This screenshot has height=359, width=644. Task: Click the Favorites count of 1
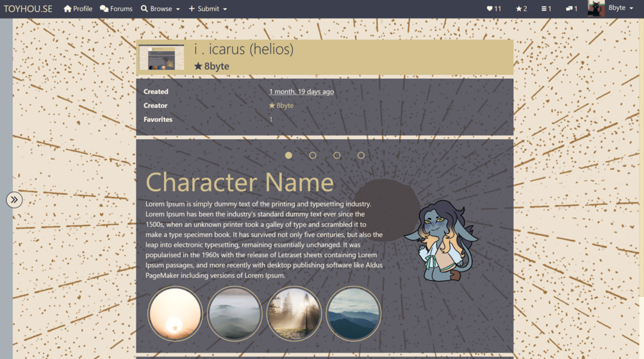click(x=270, y=119)
